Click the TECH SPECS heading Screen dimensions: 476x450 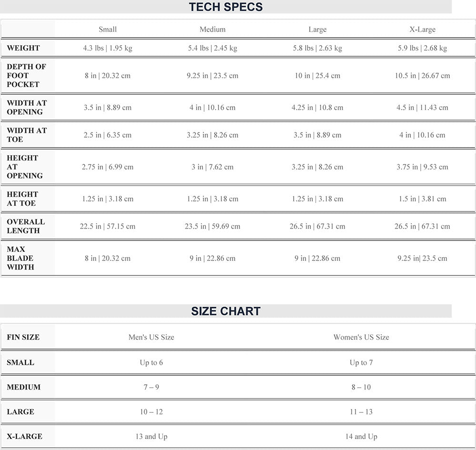[226, 7]
